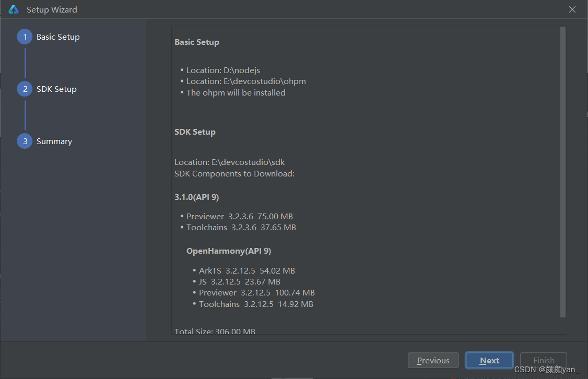Click JS 3.2.12.5 23.67 MB entry
The image size is (588, 379).
(x=240, y=281)
